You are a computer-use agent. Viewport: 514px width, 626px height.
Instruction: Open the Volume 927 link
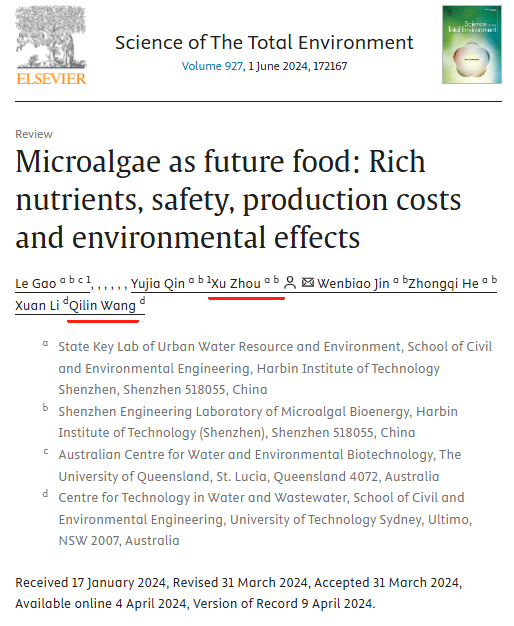[x=212, y=66]
